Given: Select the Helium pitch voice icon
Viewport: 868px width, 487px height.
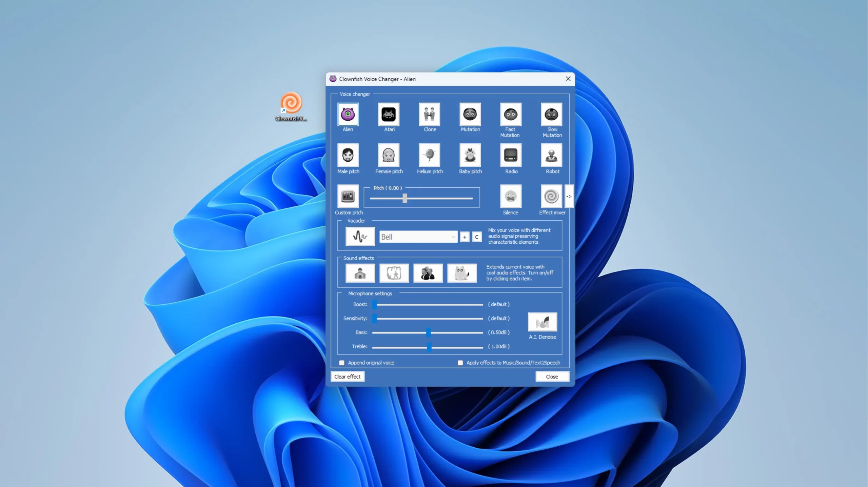Looking at the screenshot, I should [x=429, y=155].
